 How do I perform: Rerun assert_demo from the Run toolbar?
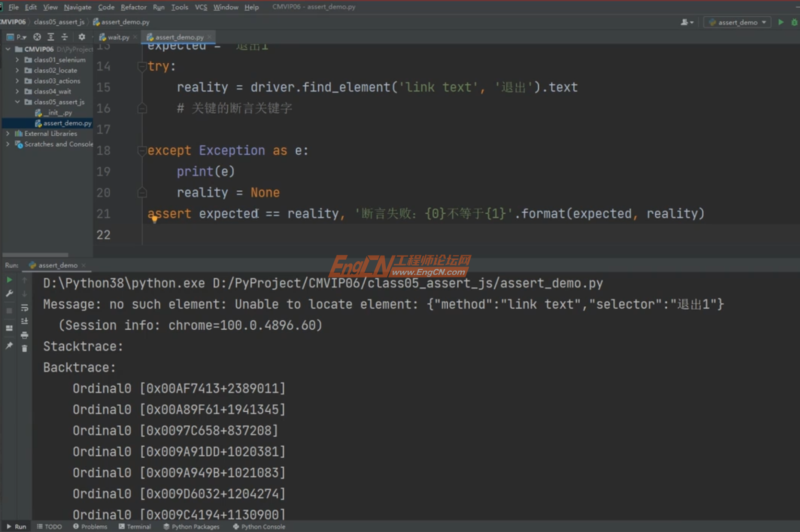9,279
